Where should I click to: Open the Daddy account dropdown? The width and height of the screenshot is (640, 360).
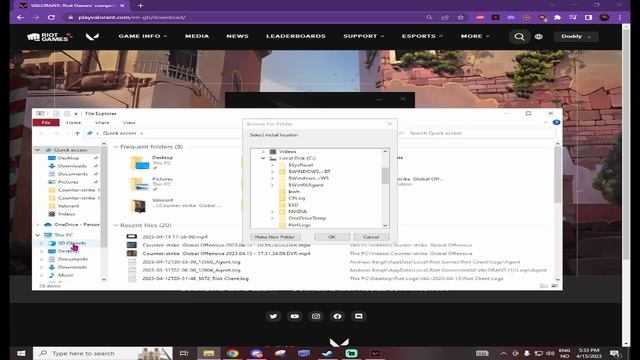[x=576, y=36]
